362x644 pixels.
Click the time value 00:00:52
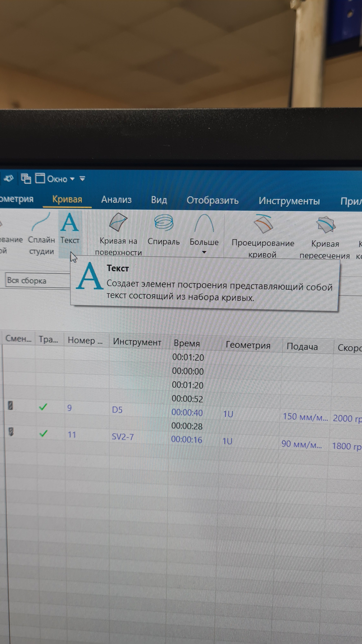(187, 399)
